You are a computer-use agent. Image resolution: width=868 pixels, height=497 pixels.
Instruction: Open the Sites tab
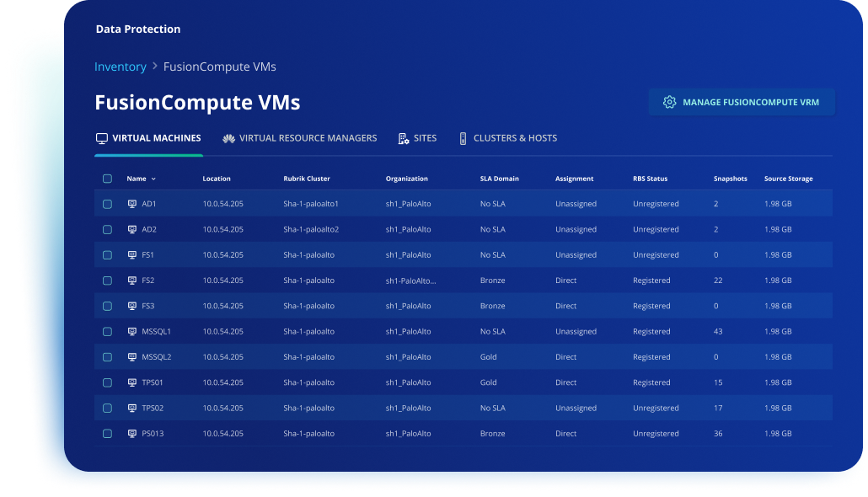(x=417, y=138)
